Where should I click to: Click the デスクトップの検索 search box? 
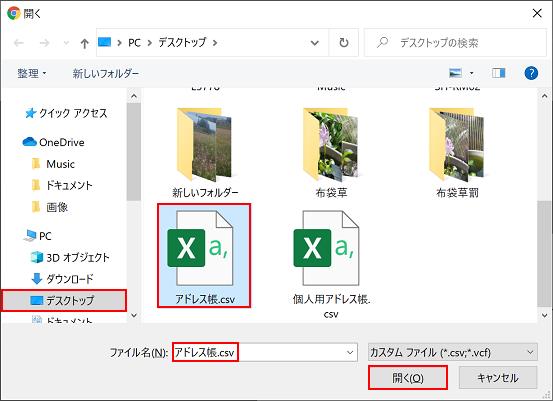[455, 43]
